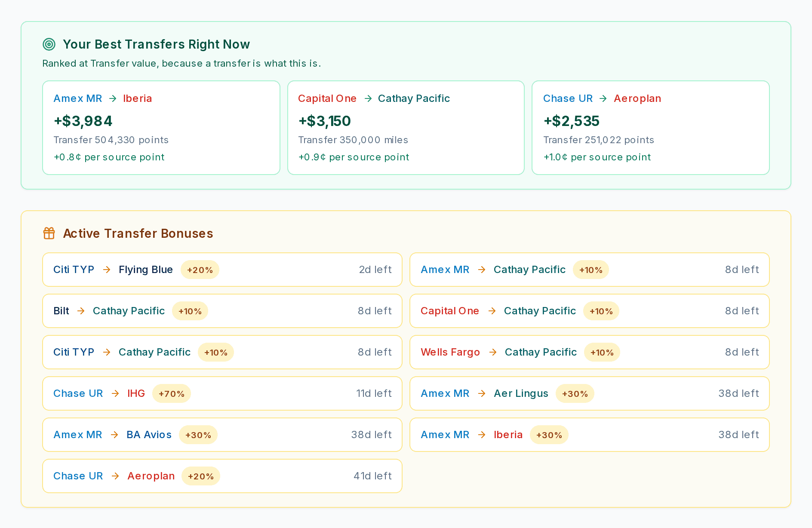Viewport: 812px width, 528px height.
Task: Click the '+$3,984' value
Action: click(83, 121)
